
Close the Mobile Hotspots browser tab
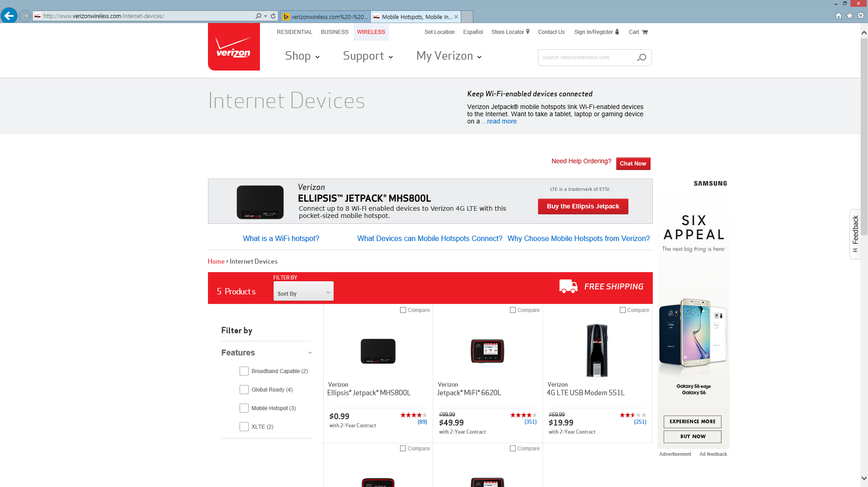pyautogui.click(x=456, y=17)
